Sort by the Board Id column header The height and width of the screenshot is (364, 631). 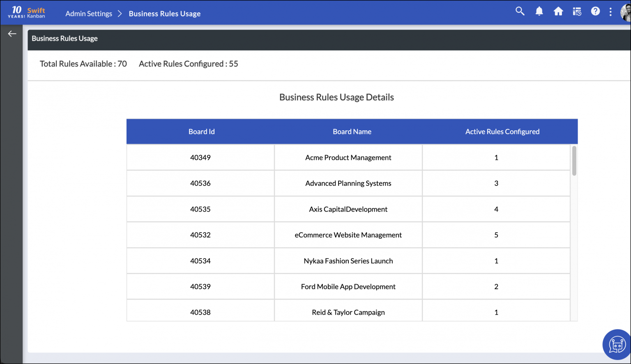(x=201, y=131)
